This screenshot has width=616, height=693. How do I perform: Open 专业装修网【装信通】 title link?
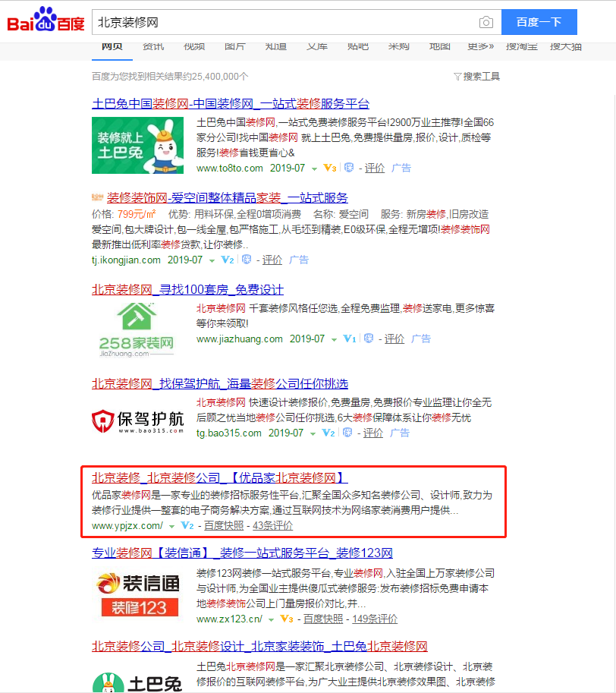pyautogui.click(x=243, y=553)
